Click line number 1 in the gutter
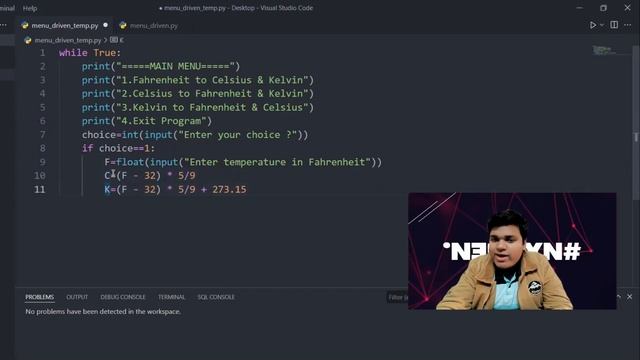The height and width of the screenshot is (360, 640). [x=42, y=53]
